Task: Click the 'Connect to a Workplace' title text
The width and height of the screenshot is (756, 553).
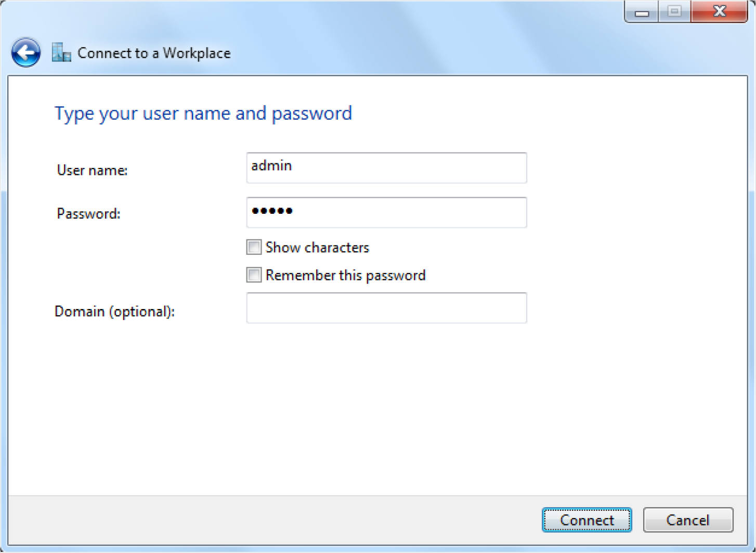Action: (x=154, y=53)
